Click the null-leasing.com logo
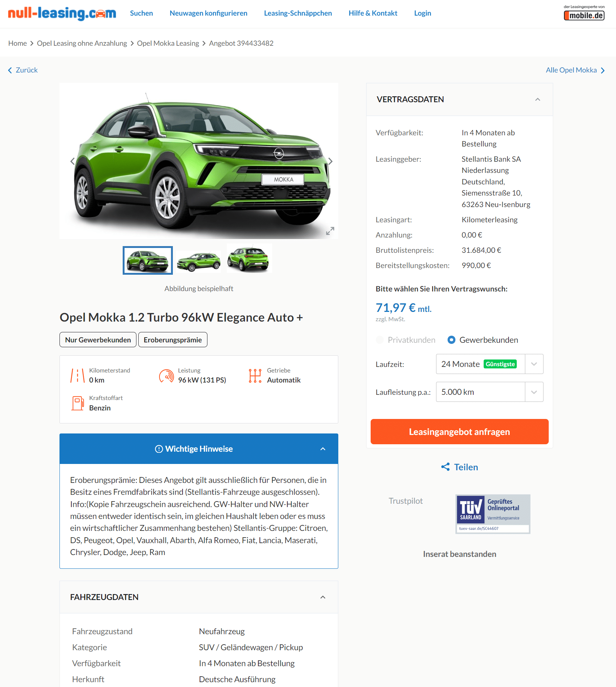 [62, 13]
